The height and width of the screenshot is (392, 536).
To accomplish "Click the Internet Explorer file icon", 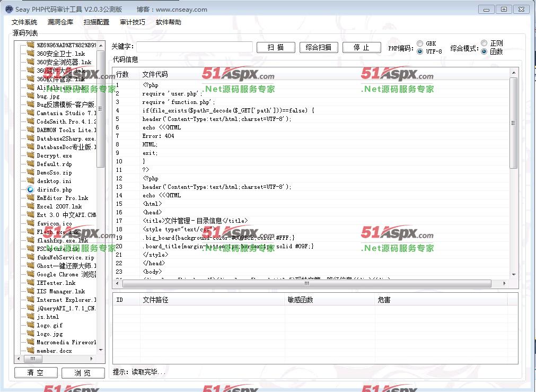I will tap(30, 300).
